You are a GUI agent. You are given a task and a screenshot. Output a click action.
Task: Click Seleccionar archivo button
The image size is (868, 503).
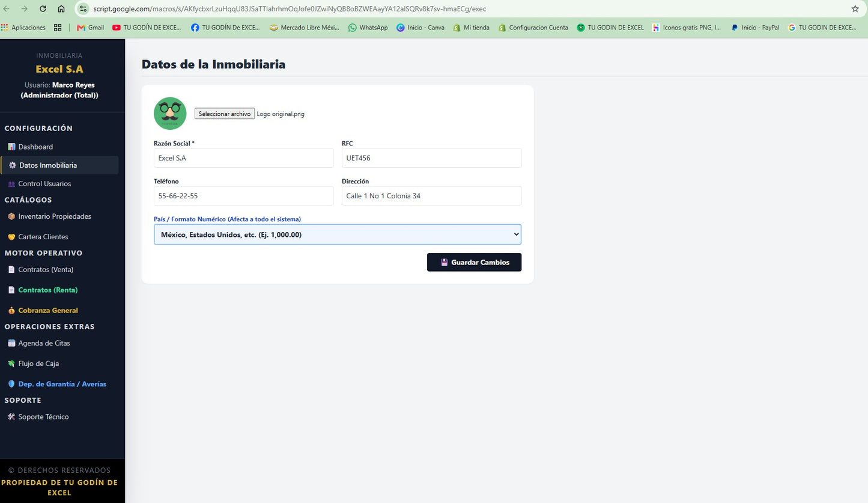225,114
